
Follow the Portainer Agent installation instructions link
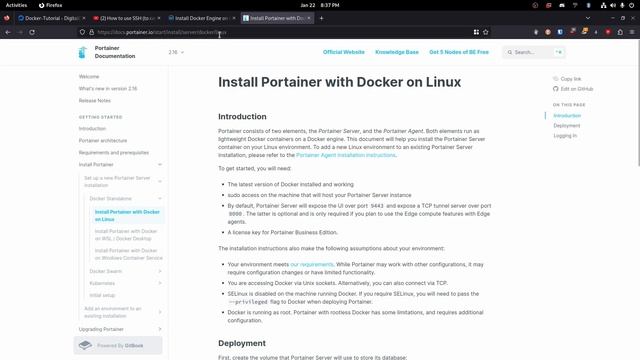(x=346, y=155)
